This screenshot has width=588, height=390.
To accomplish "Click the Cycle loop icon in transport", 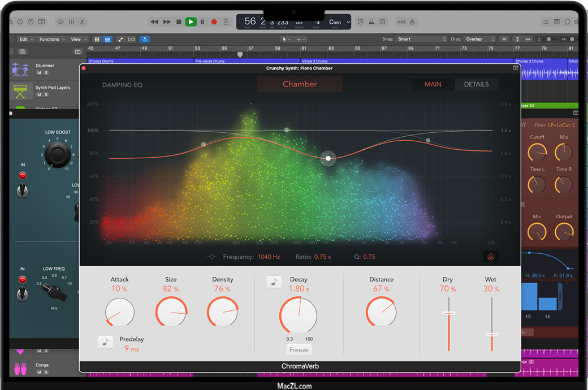I will point(226,22).
